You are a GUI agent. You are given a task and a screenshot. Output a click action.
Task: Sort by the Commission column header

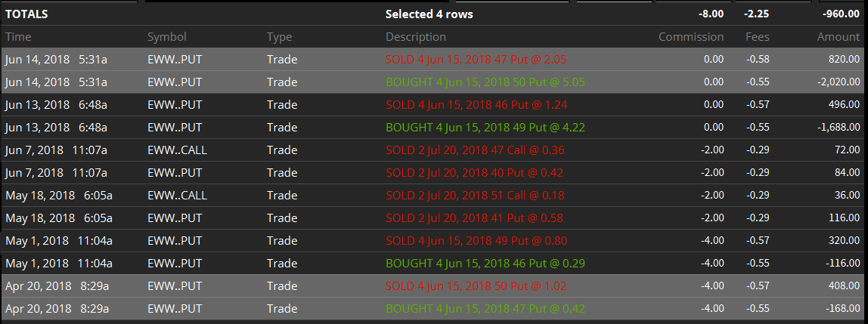(690, 36)
